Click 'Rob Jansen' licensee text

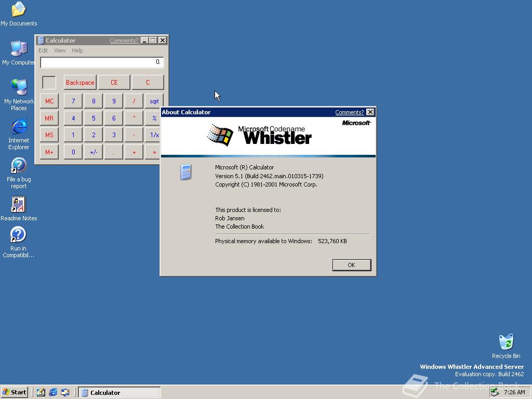point(230,218)
